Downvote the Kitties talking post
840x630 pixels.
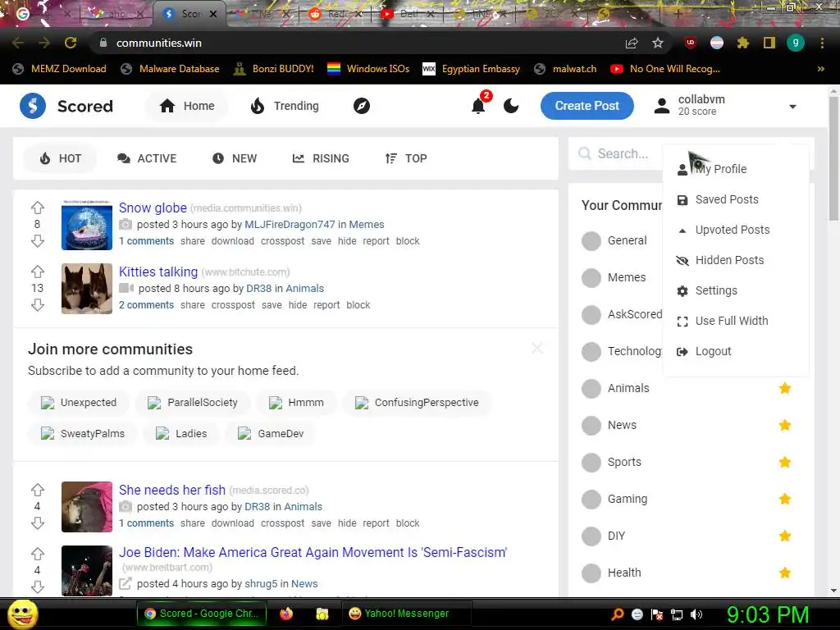click(x=38, y=305)
